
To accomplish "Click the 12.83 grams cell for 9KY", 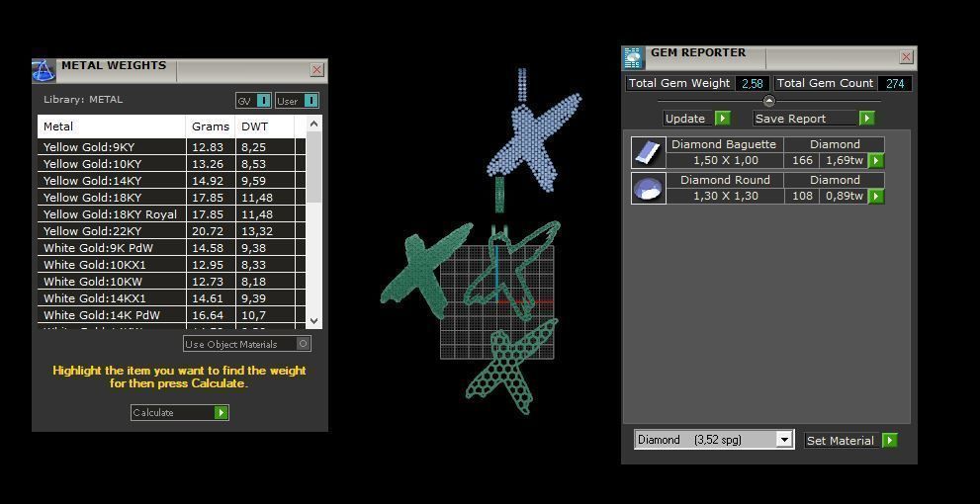I will point(211,147).
